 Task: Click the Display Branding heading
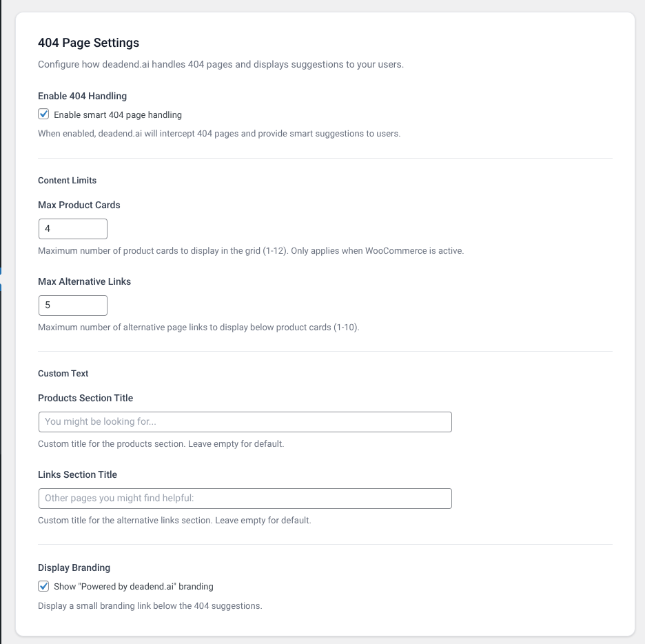click(74, 567)
